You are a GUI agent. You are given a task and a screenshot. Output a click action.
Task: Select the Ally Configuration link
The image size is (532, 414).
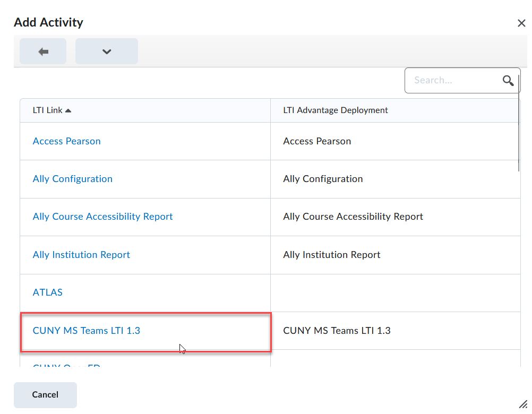pos(72,179)
